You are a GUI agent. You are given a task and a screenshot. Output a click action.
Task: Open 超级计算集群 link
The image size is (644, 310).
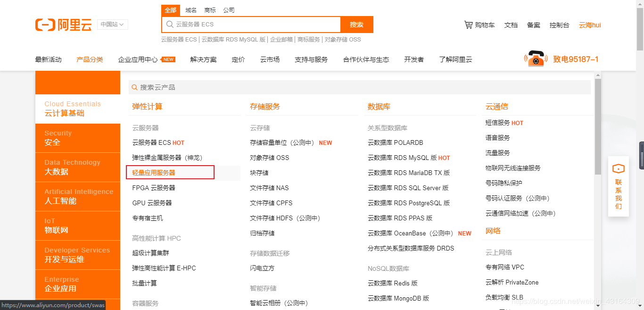click(150, 253)
